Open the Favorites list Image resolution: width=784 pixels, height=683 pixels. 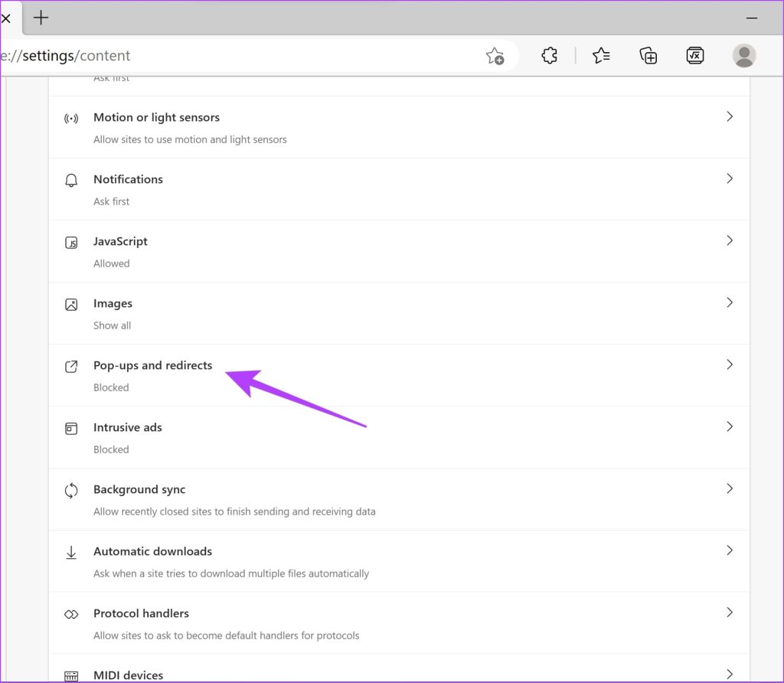tap(601, 55)
